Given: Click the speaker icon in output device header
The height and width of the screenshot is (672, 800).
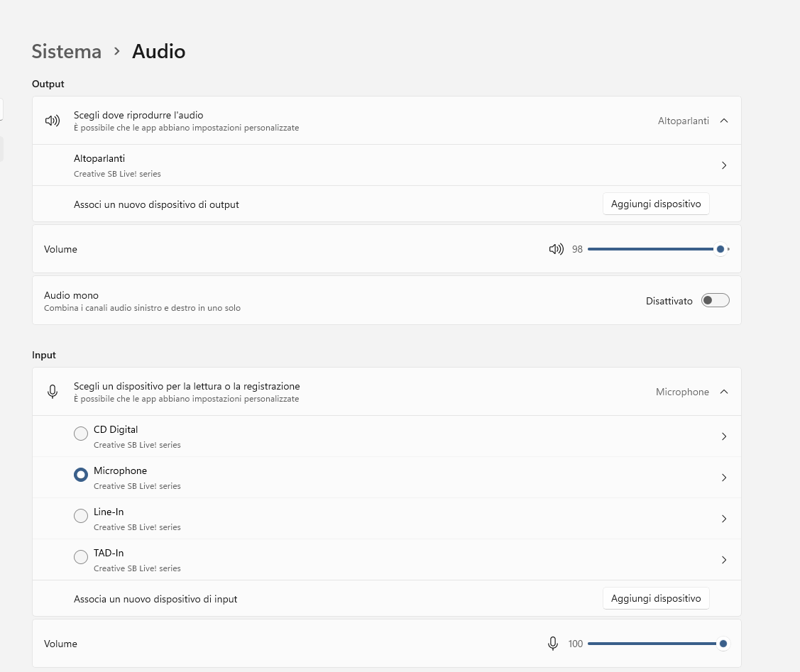Looking at the screenshot, I should 53,121.
